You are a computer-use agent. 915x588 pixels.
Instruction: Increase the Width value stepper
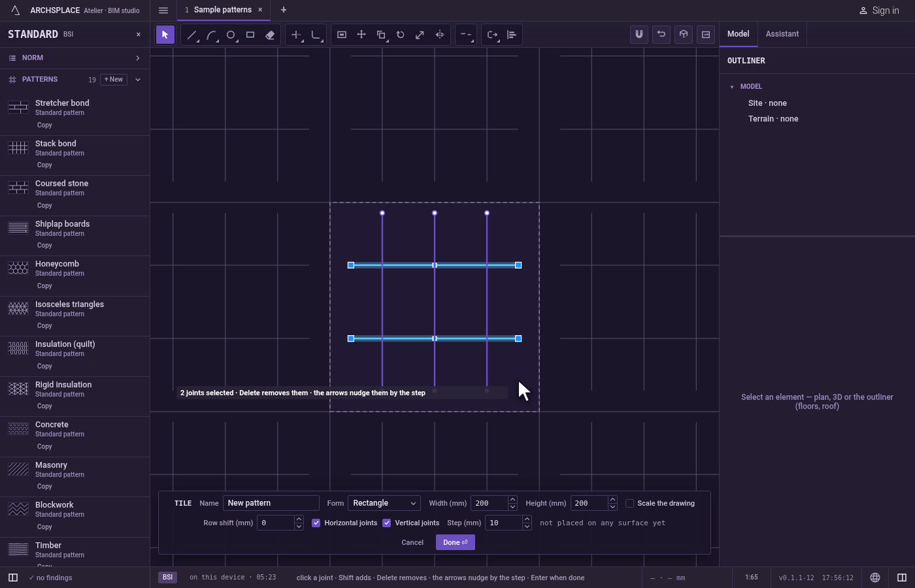click(512, 500)
